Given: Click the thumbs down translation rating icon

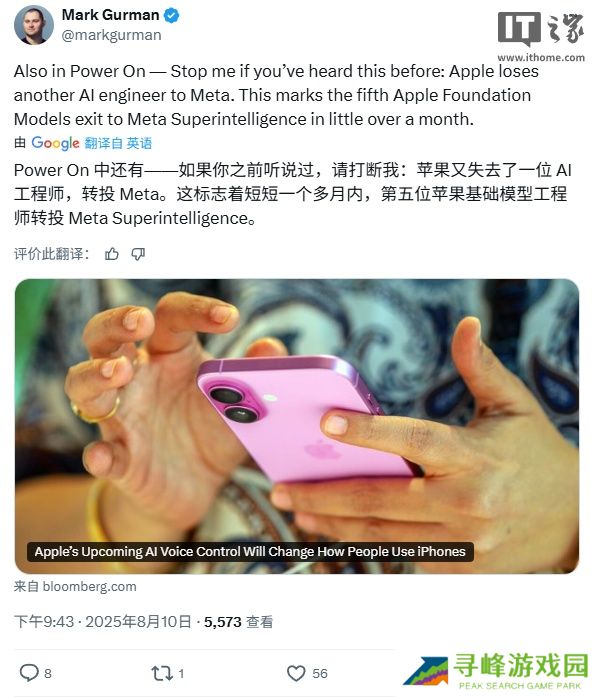Looking at the screenshot, I should 138,254.
